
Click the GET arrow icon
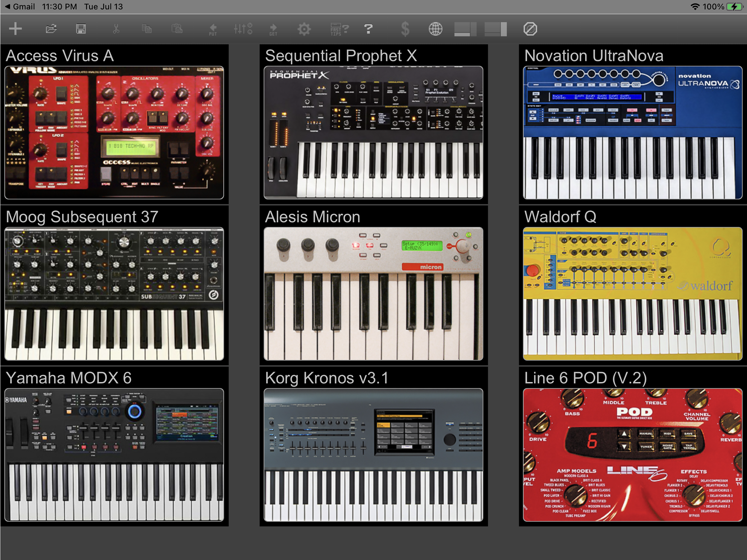pos(273,29)
